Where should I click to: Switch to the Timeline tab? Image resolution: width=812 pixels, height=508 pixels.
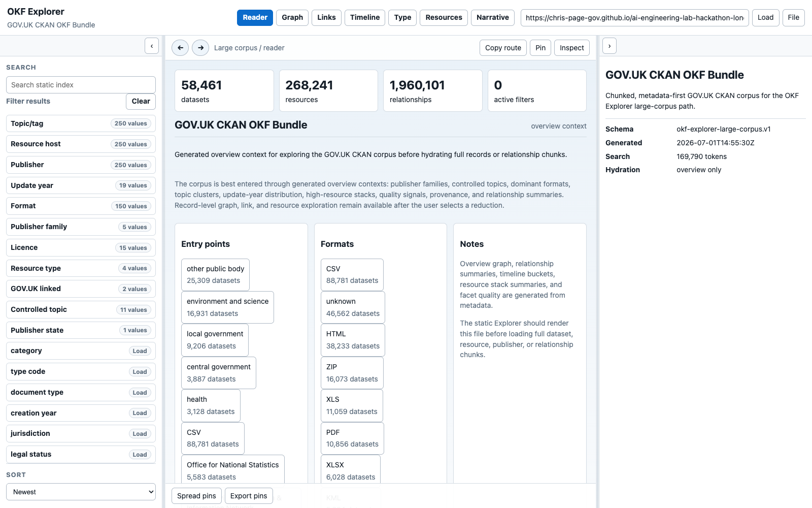coord(365,17)
